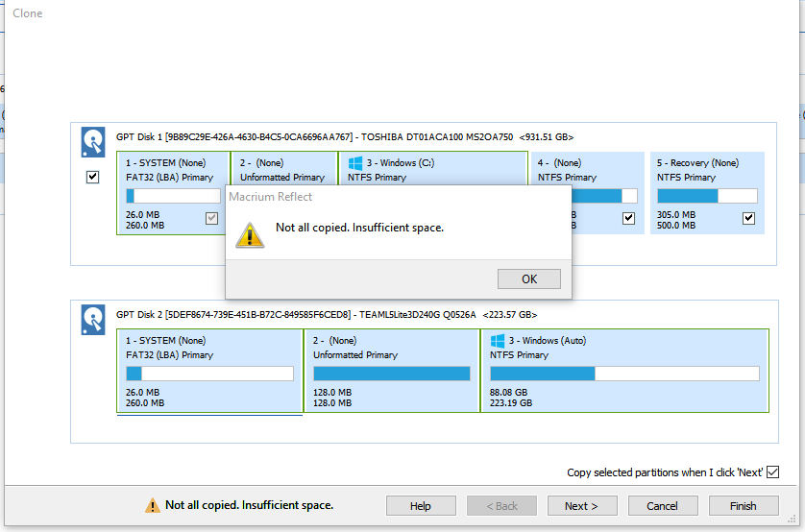This screenshot has width=805, height=532.
Task: Toggle 'Copy selected partitions when I click Next'
Action: click(x=772, y=472)
